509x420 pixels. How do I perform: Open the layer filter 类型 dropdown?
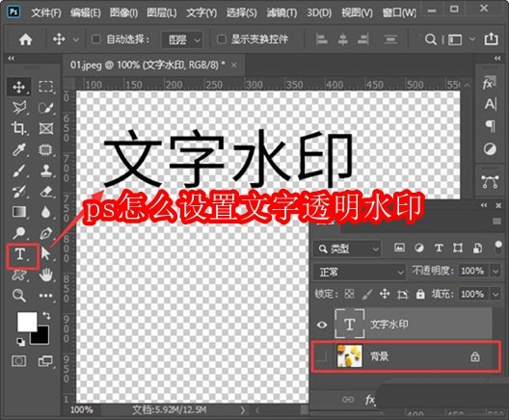click(347, 249)
